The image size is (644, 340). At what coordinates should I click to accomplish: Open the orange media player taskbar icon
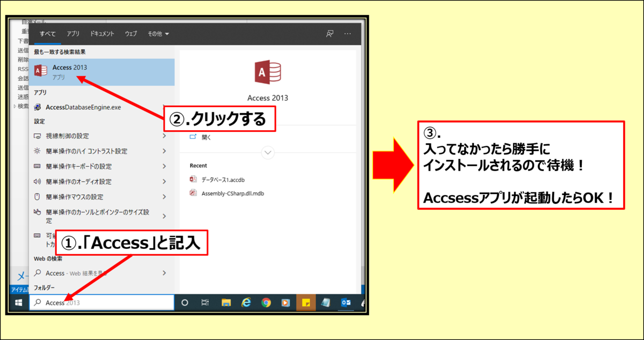pyautogui.click(x=286, y=302)
